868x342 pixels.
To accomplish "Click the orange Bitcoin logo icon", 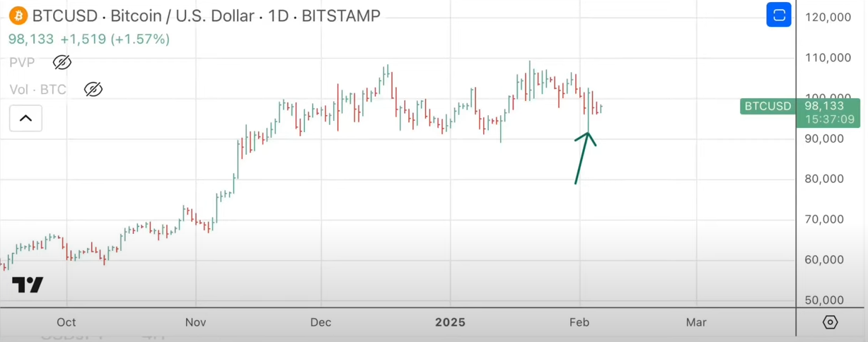I will pos(18,16).
